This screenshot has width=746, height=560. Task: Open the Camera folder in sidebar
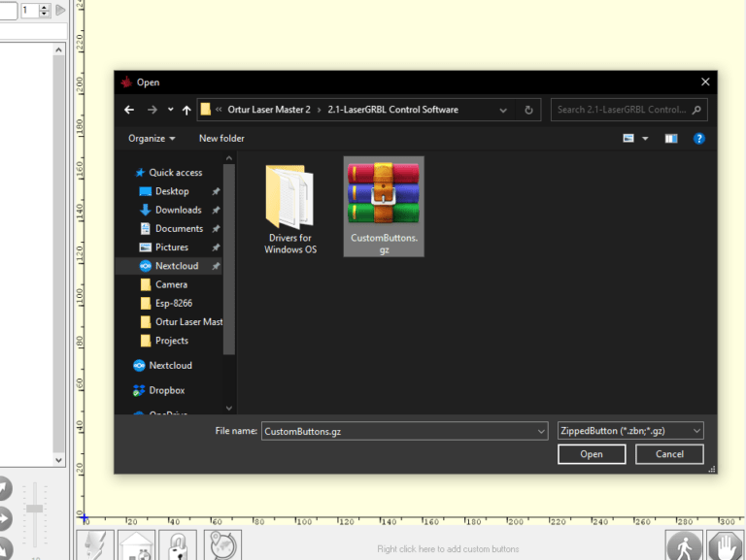coord(163,284)
